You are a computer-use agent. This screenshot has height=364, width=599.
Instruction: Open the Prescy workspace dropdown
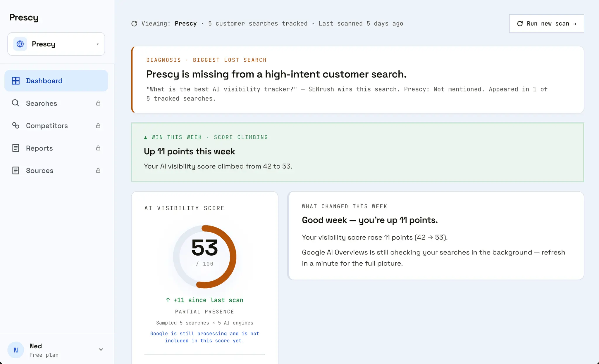pos(56,44)
